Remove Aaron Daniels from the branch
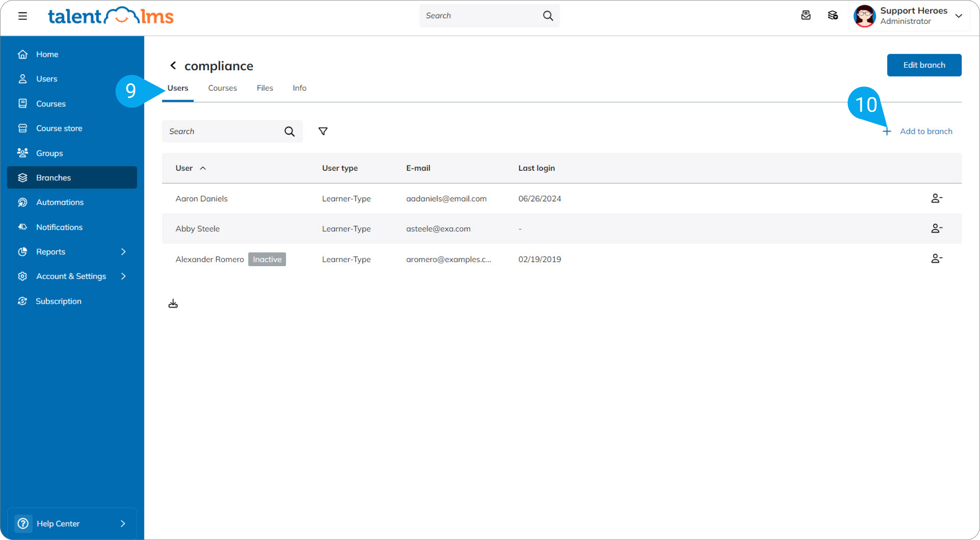The height and width of the screenshot is (540, 980). tap(936, 198)
